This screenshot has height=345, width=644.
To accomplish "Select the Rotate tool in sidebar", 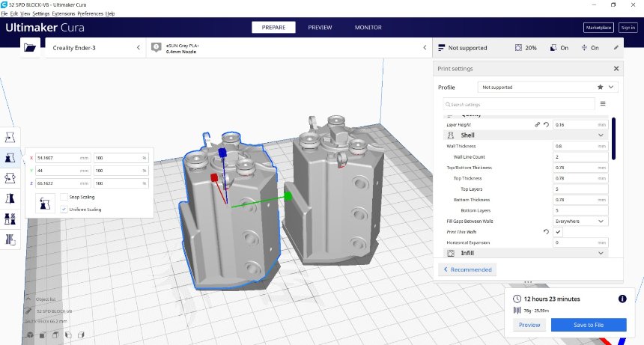I will click(x=10, y=178).
